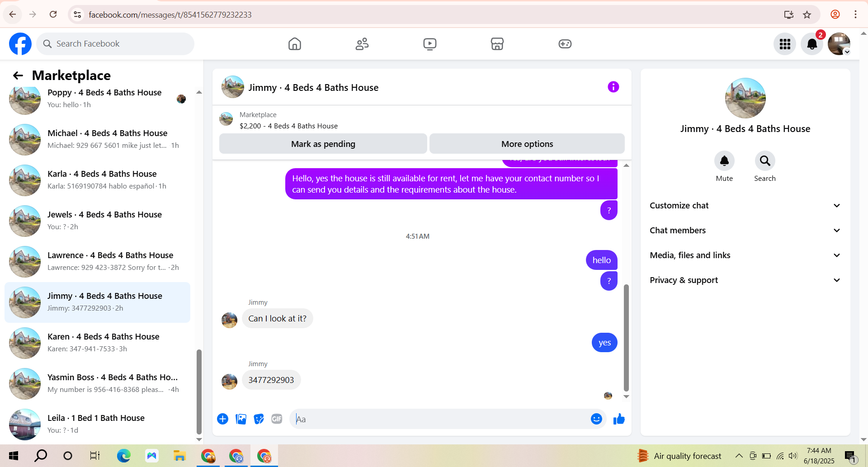This screenshot has height=467, width=868.
Task: Click the Facebook logo icon
Action: pyautogui.click(x=20, y=44)
